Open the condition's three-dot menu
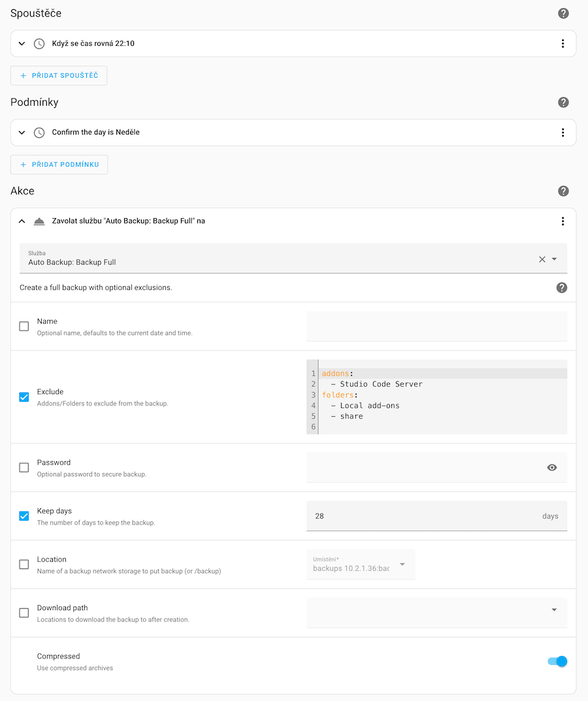The image size is (588, 701). click(563, 132)
